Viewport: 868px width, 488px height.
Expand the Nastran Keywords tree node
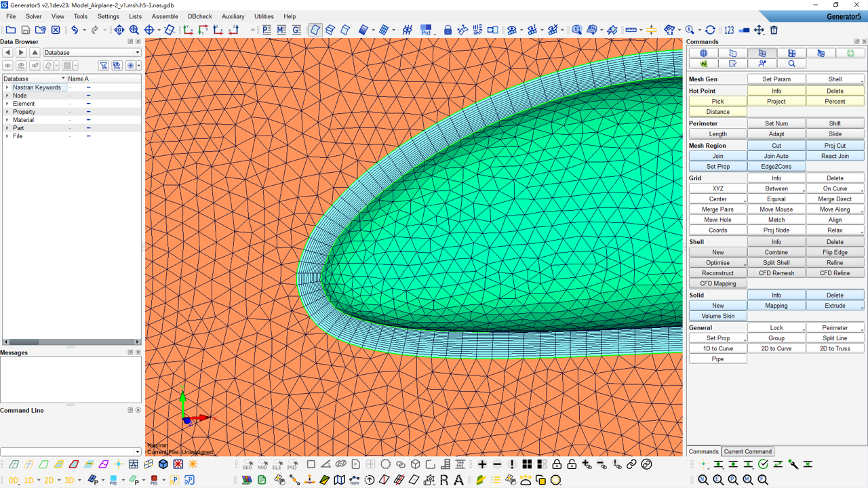[x=7, y=87]
